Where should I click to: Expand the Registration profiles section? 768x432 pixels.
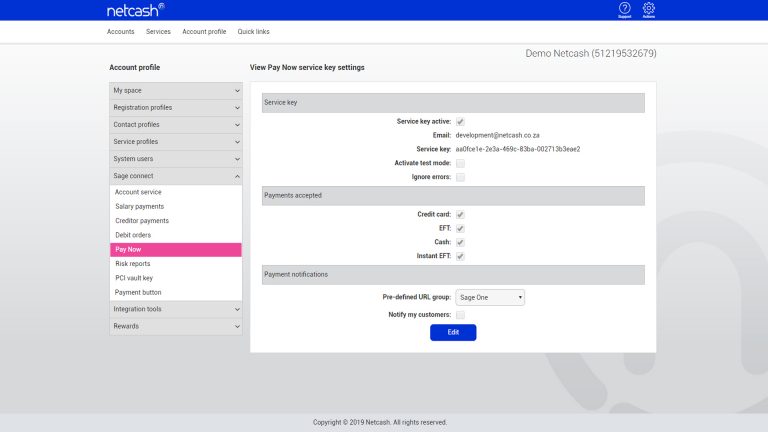point(176,108)
